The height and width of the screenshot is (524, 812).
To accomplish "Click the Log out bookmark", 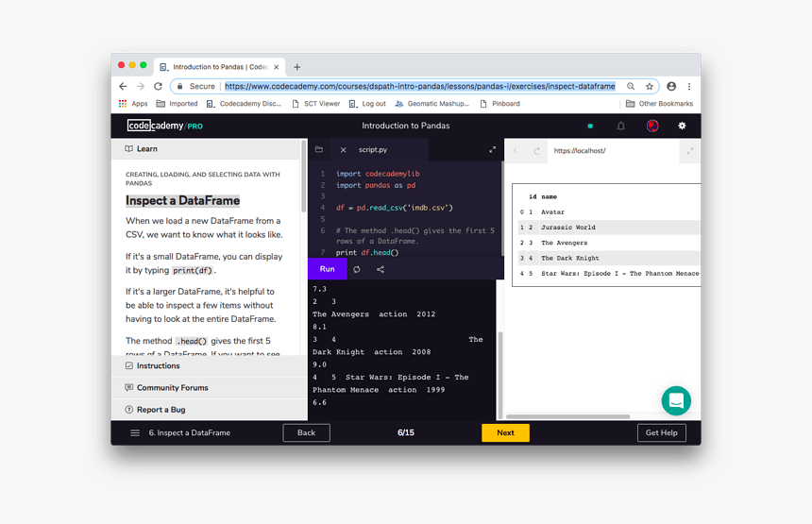I will pyautogui.click(x=367, y=104).
